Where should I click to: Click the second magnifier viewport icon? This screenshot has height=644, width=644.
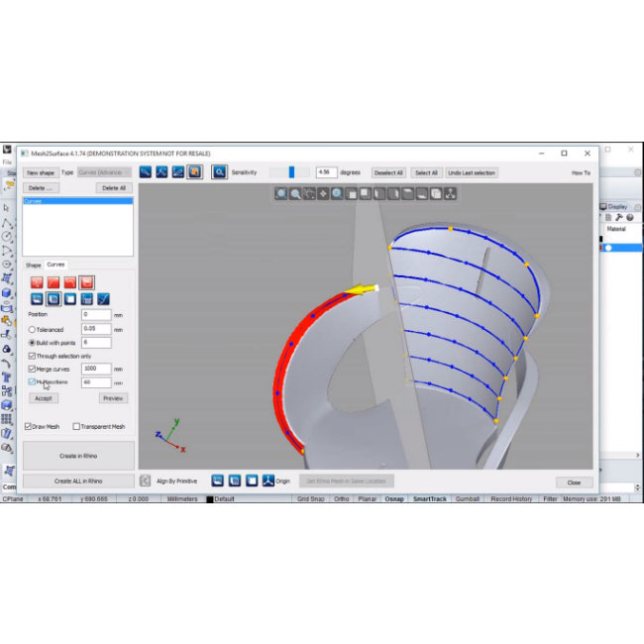tap(295, 193)
